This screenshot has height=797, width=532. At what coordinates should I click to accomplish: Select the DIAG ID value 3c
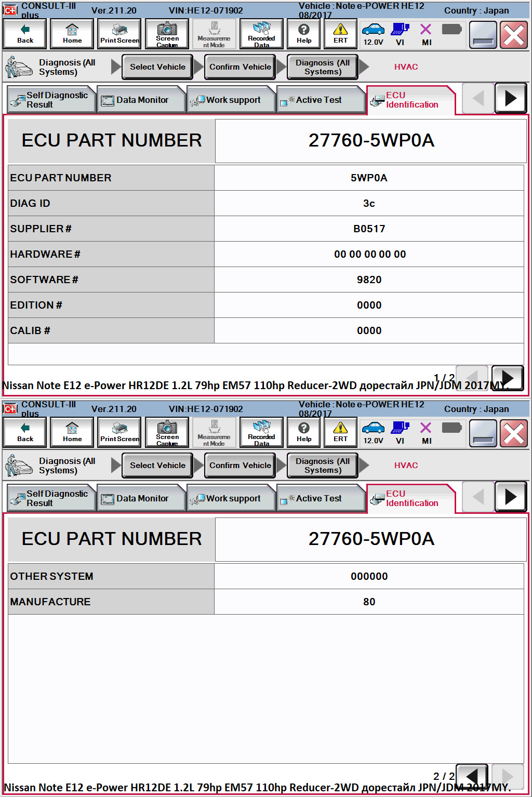[369, 203]
